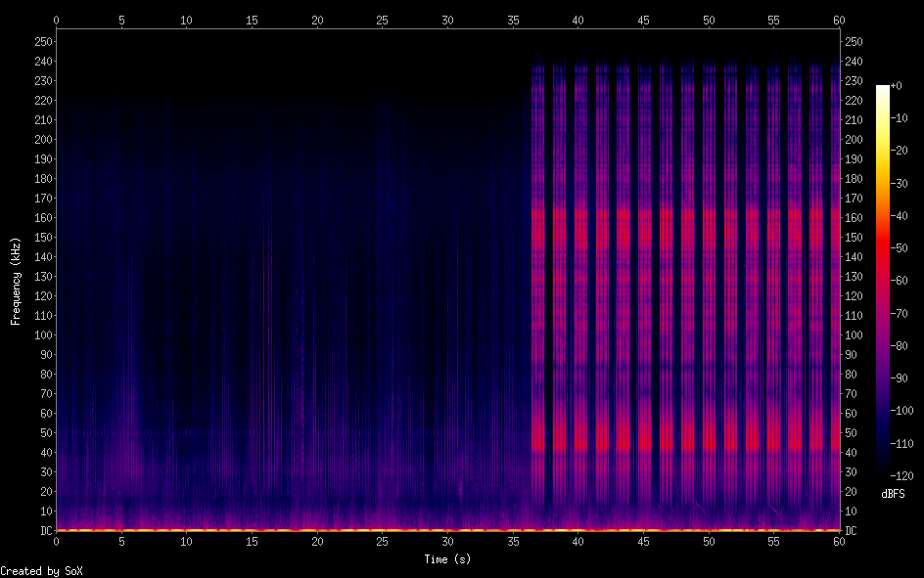
Task: Click the -60 label on the color scale
Action: coord(895,281)
